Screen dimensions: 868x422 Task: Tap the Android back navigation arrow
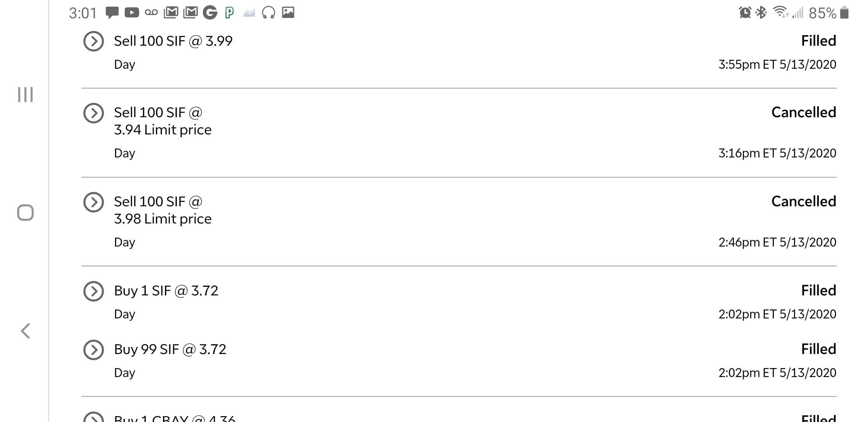click(25, 331)
